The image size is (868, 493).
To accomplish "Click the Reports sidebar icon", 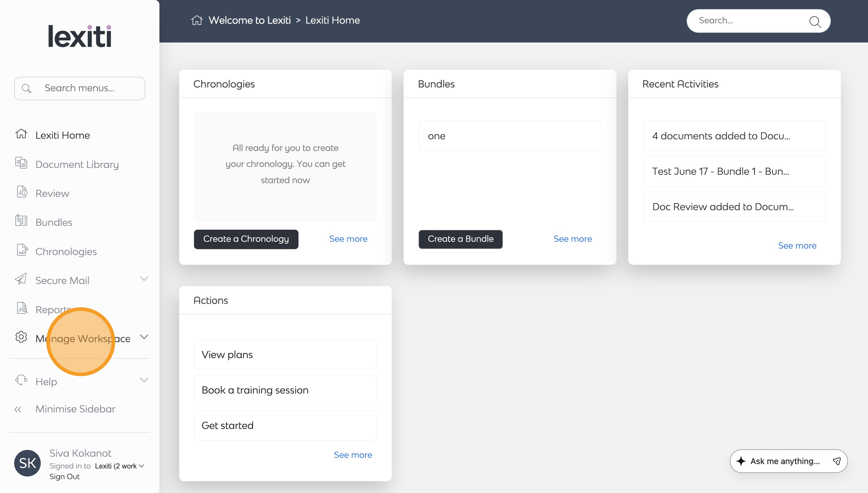I will coord(22,308).
